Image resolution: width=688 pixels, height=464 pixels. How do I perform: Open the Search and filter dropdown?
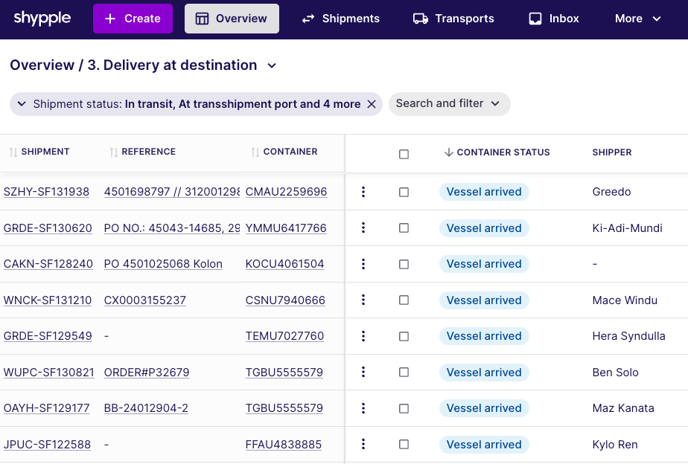pyautogui.click(x=449, y=104)
